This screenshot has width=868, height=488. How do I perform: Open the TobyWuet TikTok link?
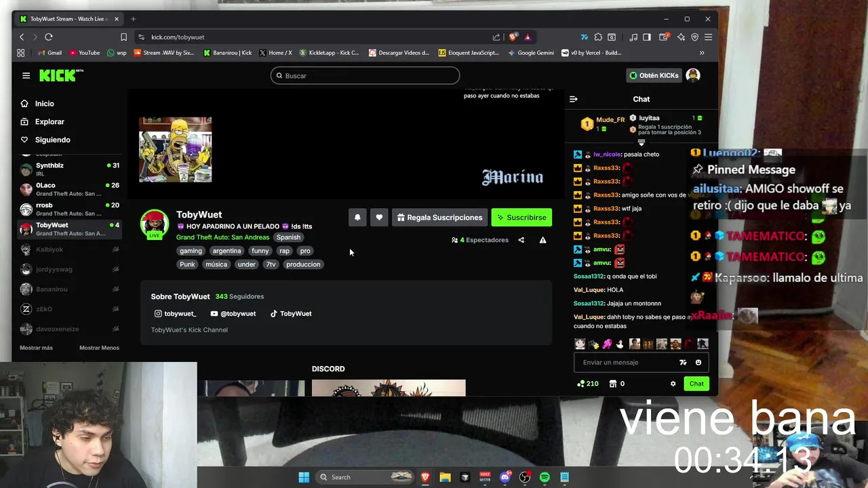[x=291, y=314]
